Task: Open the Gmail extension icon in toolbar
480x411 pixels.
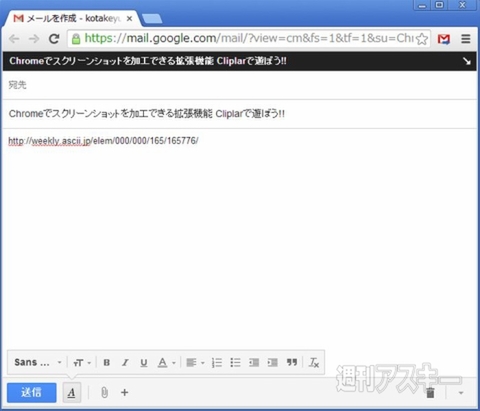Action: click(x=444, y=39)
